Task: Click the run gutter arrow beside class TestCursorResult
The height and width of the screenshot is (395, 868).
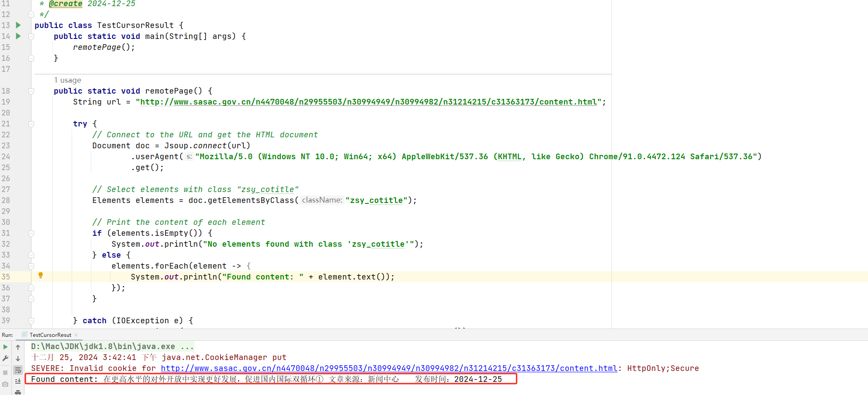Action: pos(18,25)
